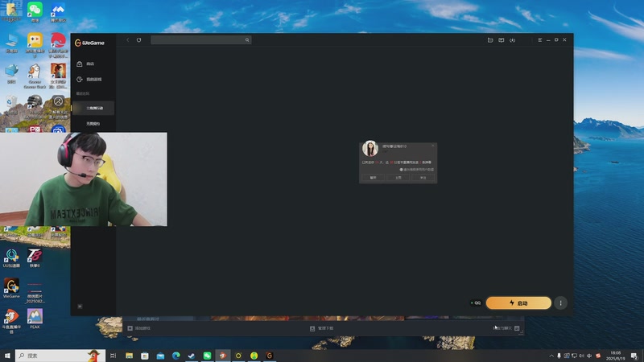
Task: Switch to Steam from taskbar
Action: [192, 356]
